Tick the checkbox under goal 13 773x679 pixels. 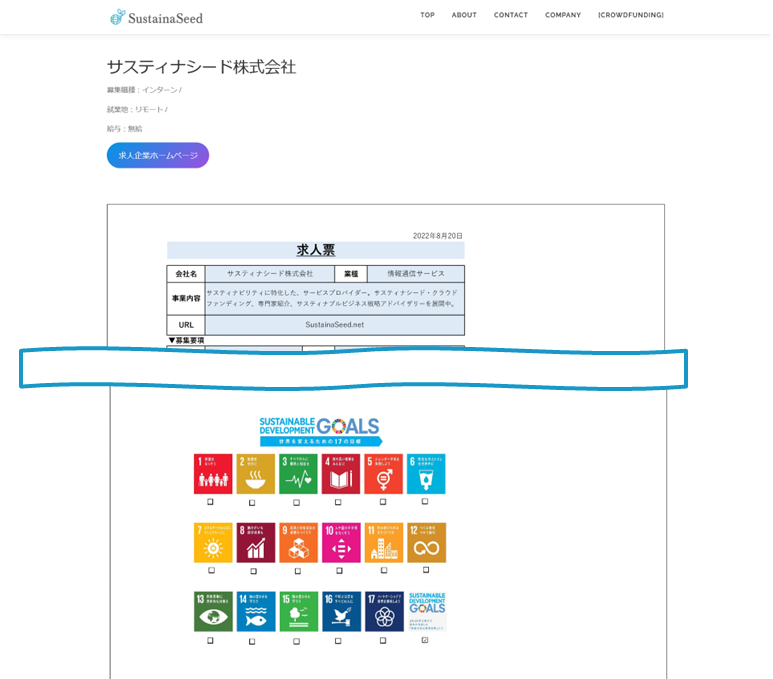point(211,640)
